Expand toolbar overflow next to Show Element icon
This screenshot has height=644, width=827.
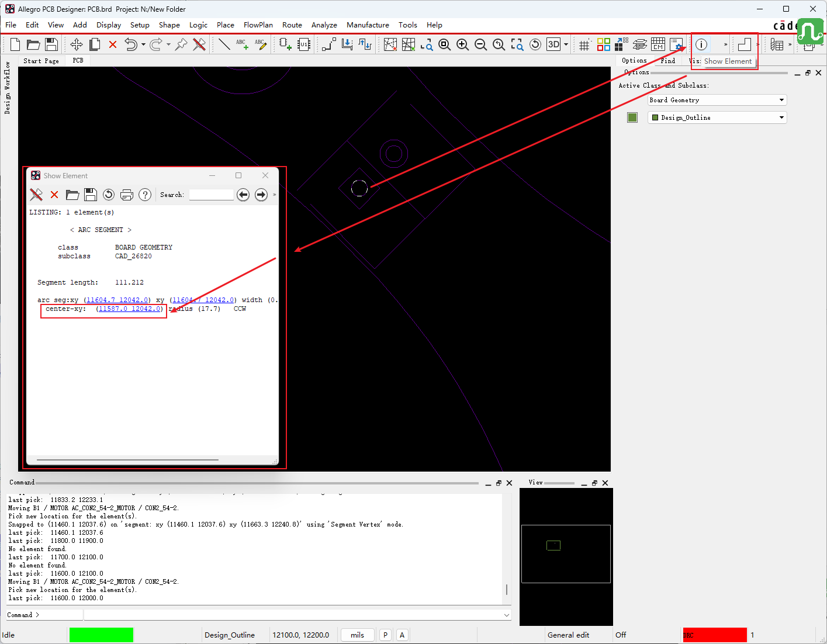pyautogui.click(x=726, y=44)
